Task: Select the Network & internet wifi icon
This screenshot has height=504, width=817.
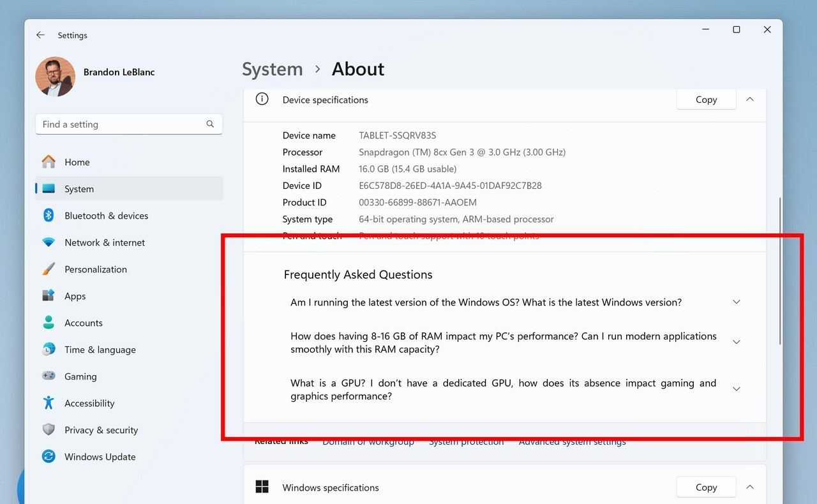Action: pyautogui.click(x=49, y=242)
